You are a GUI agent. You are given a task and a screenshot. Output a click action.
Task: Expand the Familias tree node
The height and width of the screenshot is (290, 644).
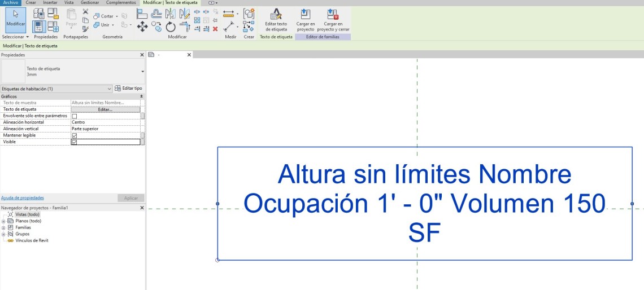point(4,227)
